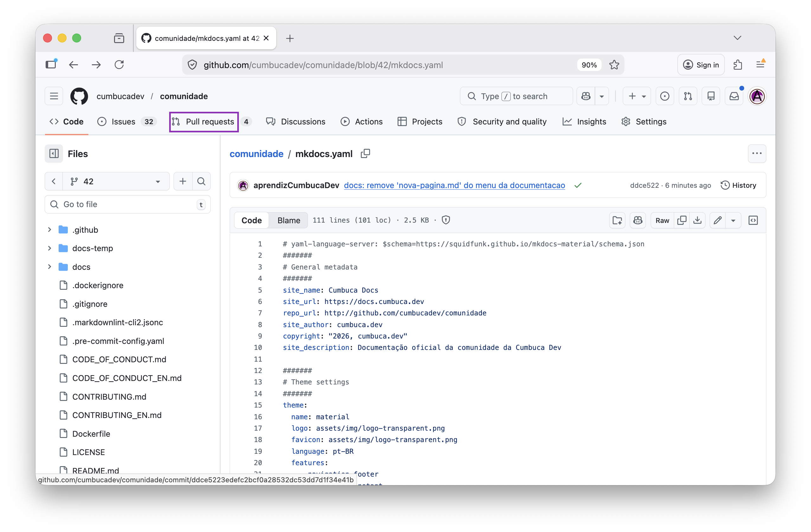Screen dimensions: 811x532
Task: Open the Dockerfile in the tree
Action: 91,434
